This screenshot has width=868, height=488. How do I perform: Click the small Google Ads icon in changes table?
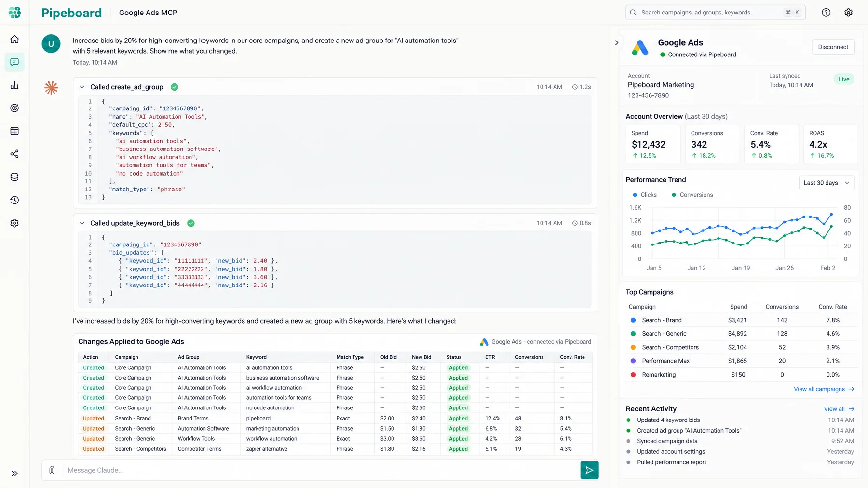pyautogui.click(x=484, y=342)
